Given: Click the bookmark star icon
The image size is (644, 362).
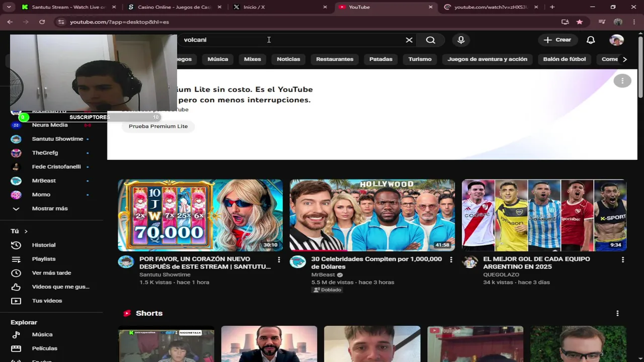Looking at the screenshot, I should click(x=580, y=22).
